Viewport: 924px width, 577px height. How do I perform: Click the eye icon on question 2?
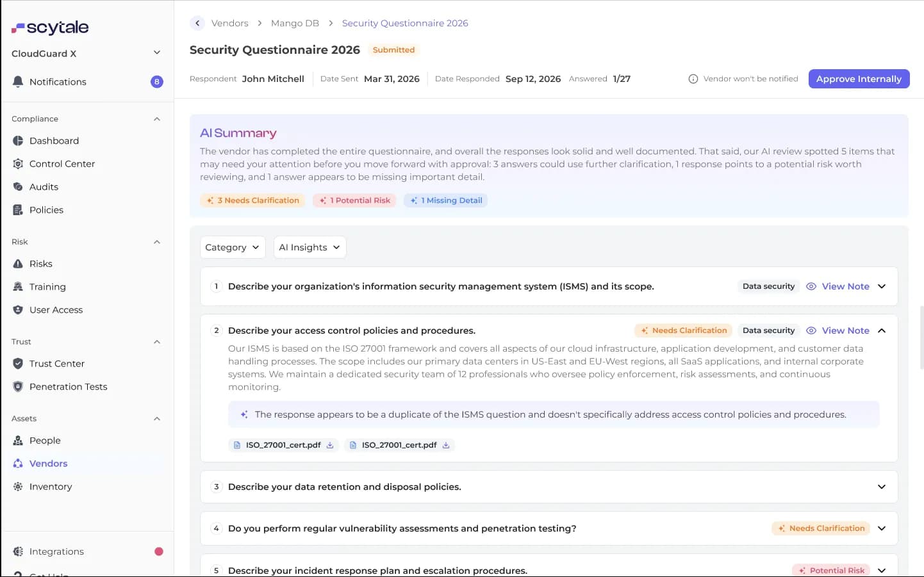811,330
